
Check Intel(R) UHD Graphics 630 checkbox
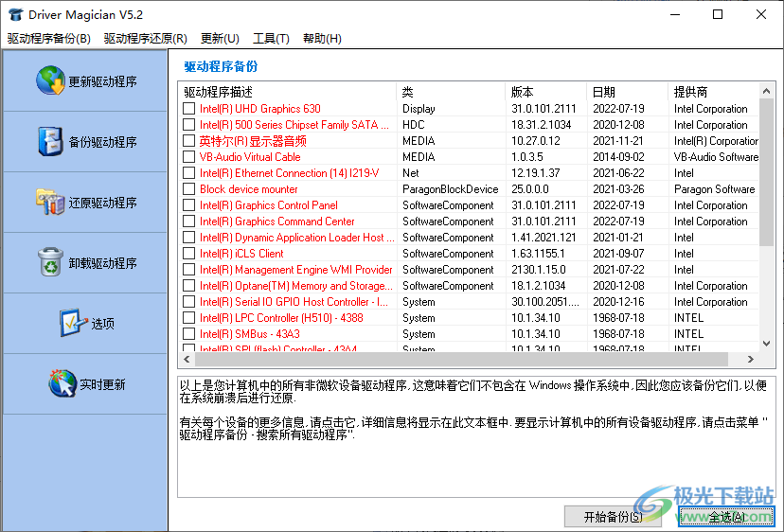(188, 109)
